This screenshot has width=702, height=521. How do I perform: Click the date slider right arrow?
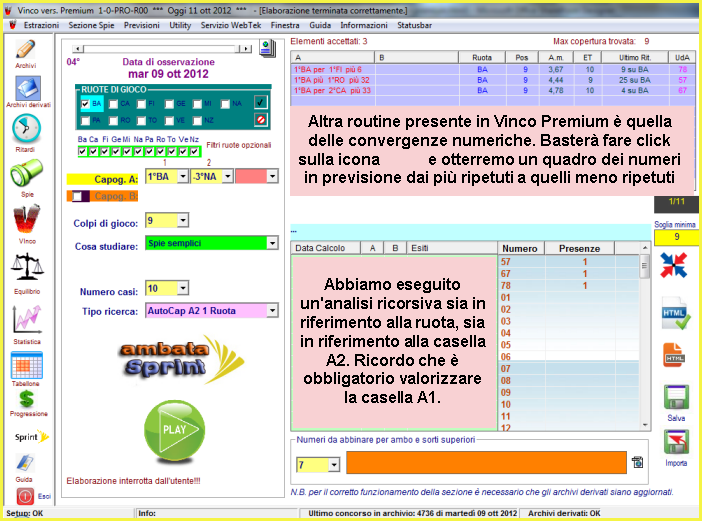pos(245,48)
